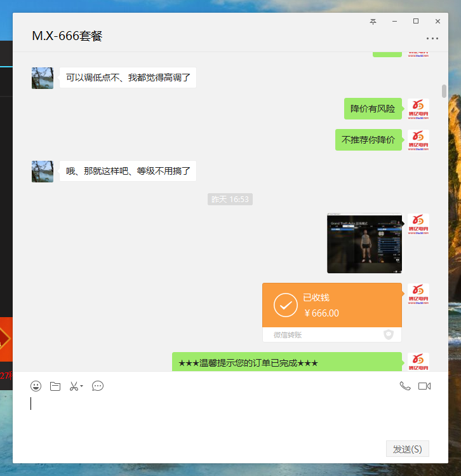Click sender avatar beside the transfer card
The image size is (461, 476).
point(418,294)
